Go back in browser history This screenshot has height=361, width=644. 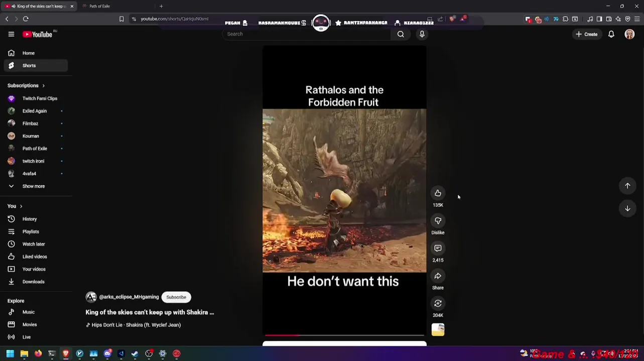7,19
